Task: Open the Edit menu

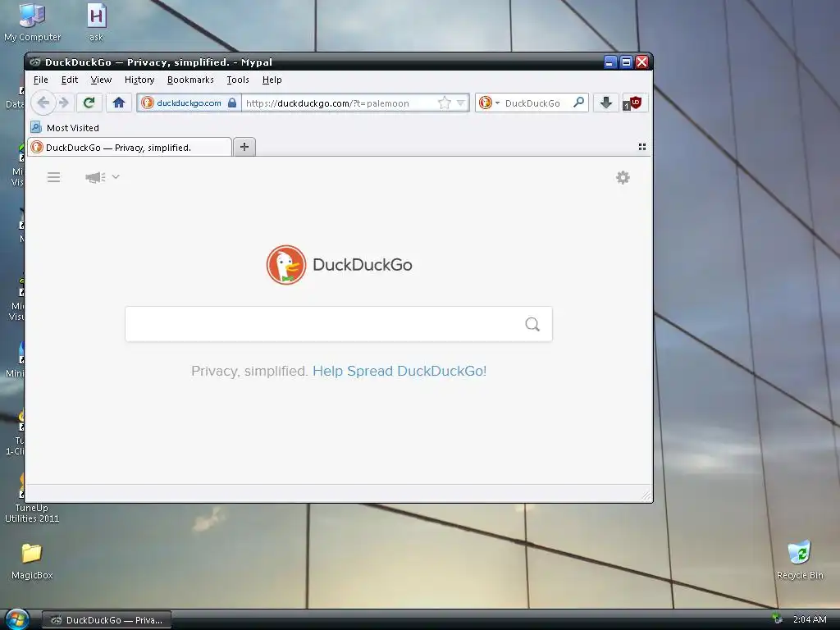Action: click(x=70, y=80)
